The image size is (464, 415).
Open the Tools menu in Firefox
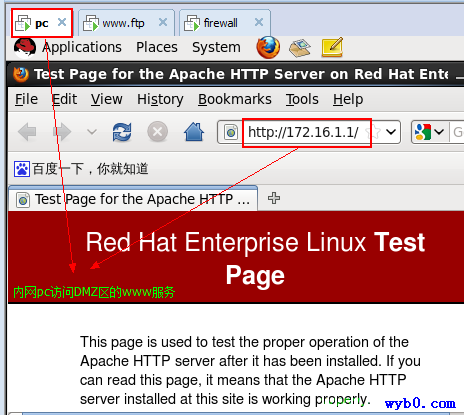coord(302,99)
